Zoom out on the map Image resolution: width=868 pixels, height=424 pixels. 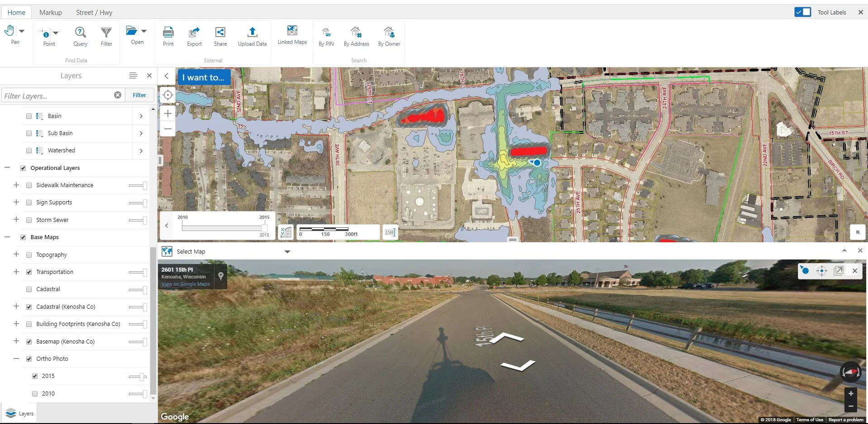point(167,129)
